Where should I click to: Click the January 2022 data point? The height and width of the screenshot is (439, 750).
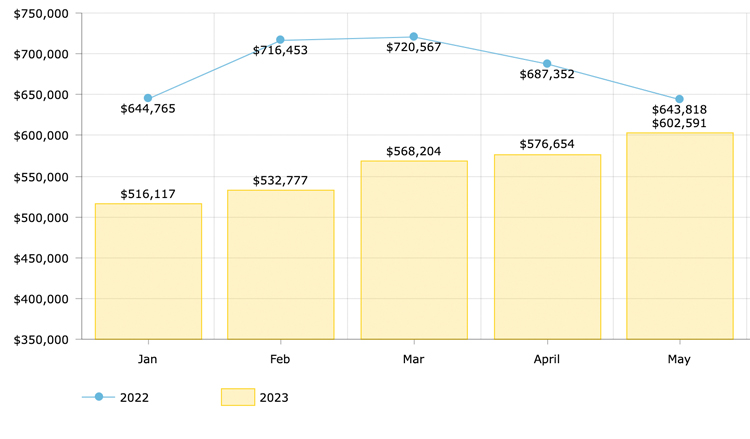coord(148,98)
